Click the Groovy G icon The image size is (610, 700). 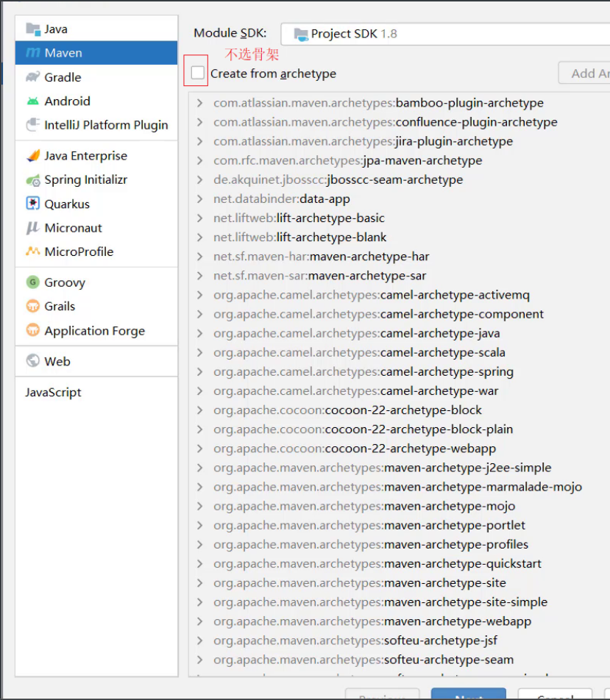[x=33, y=282]
